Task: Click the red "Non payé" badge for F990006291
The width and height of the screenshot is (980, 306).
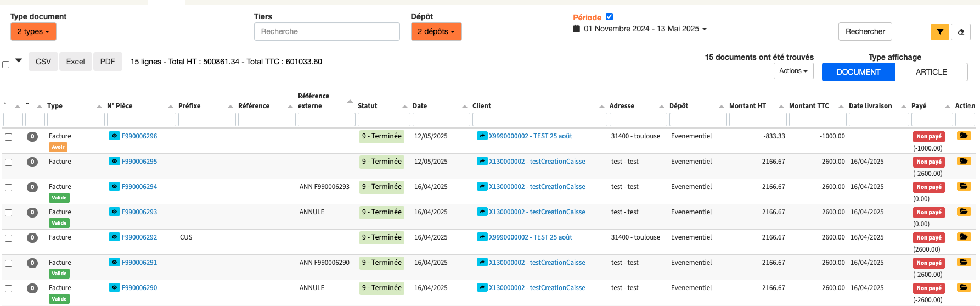Action: pyautogui.click(x=928, y=263)
